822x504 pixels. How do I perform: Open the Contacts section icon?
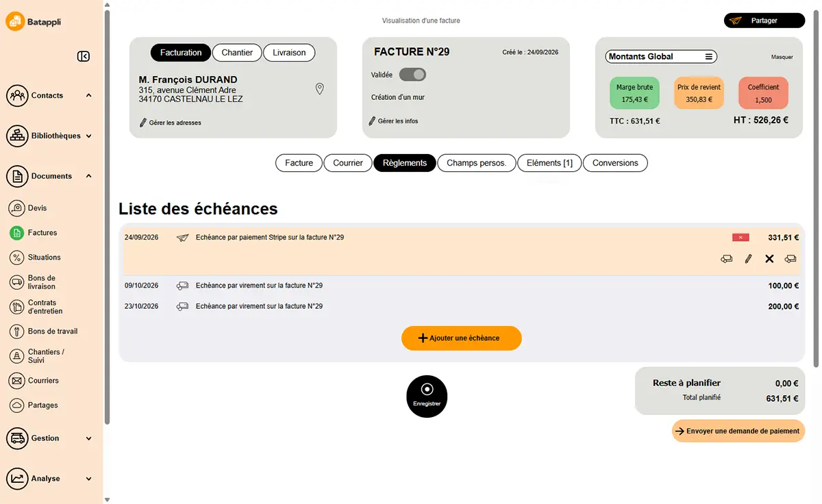[x=17, y=95]
